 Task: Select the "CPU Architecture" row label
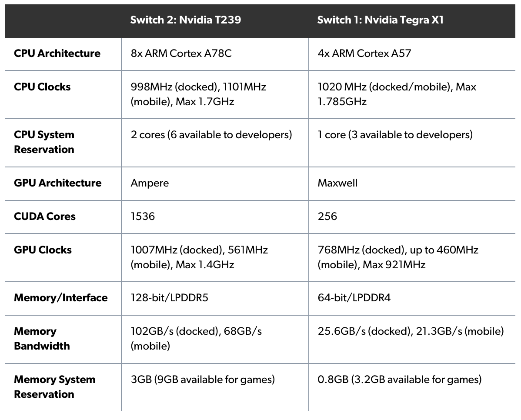(57, 53)
